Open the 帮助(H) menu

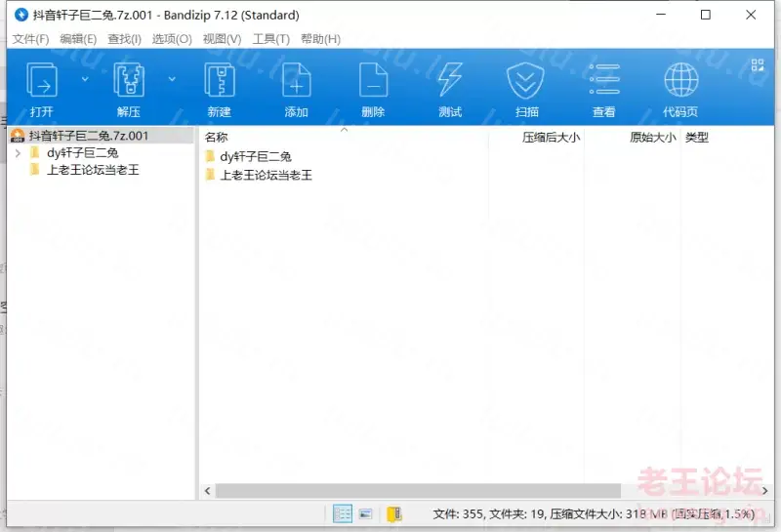tap(321, 39)
